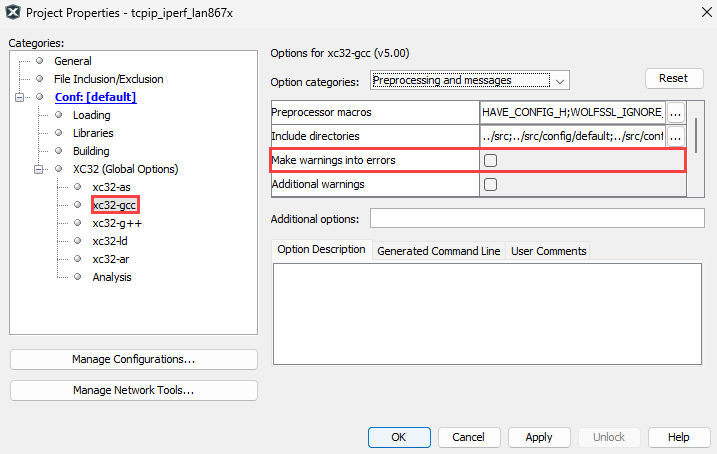Image resolution: width=717 pixels, height=454 pixels.
Task: Select the General category
Action: (x=72, y=61)
